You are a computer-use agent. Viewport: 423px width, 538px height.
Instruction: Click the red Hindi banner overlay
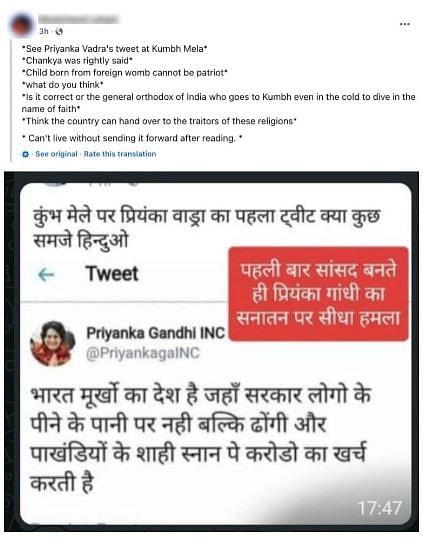click(318, 294)
